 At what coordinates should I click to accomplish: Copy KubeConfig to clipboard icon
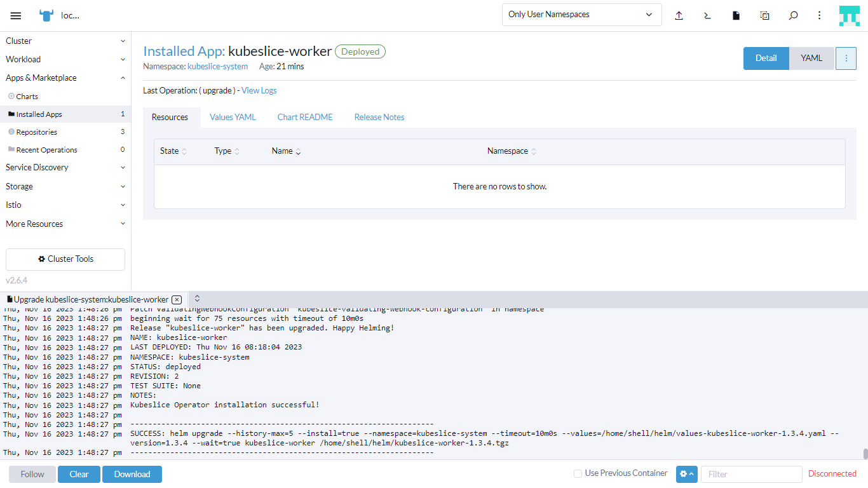[x=764, y=16]
